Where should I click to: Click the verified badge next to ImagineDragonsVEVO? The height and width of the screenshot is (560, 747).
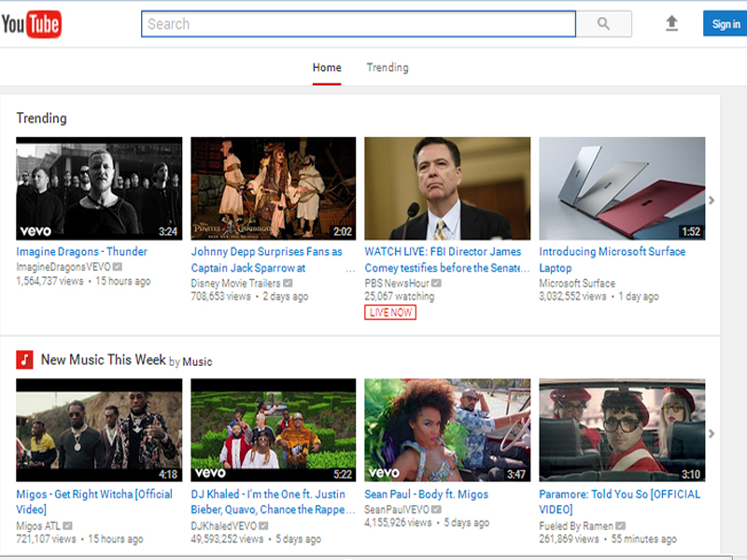tap(118, 267)
